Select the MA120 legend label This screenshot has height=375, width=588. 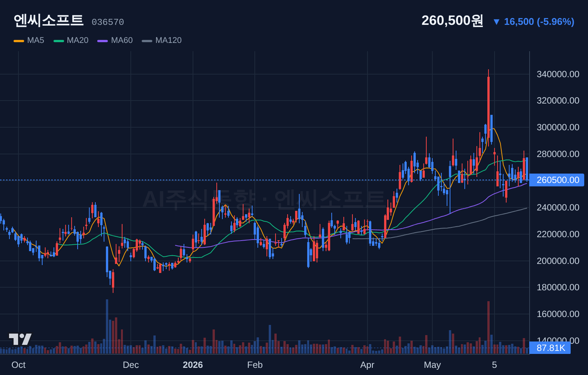pos(168,40)
